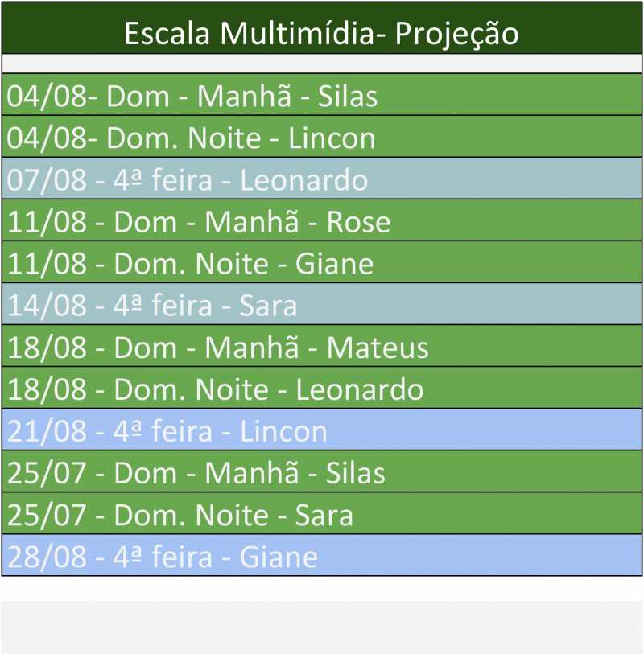Click the blank gray area below the table
Viewport: 644px width, 654px height.
322,626
